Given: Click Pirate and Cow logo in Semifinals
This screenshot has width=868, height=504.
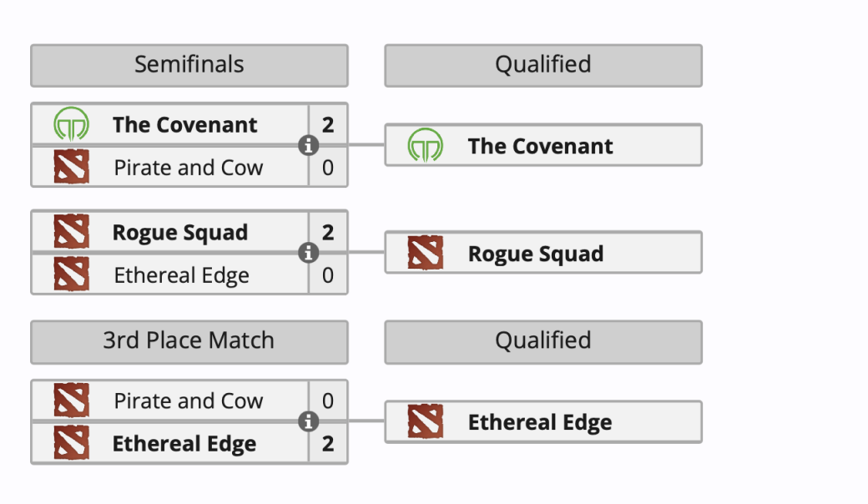Looking at the screenshot, I should click(x=72, y=166).
